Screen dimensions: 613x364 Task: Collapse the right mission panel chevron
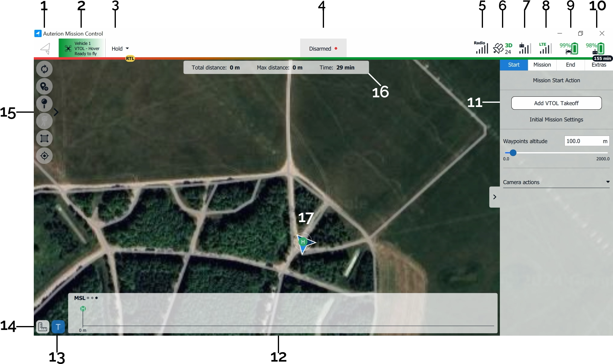click(x=494, y=197)
